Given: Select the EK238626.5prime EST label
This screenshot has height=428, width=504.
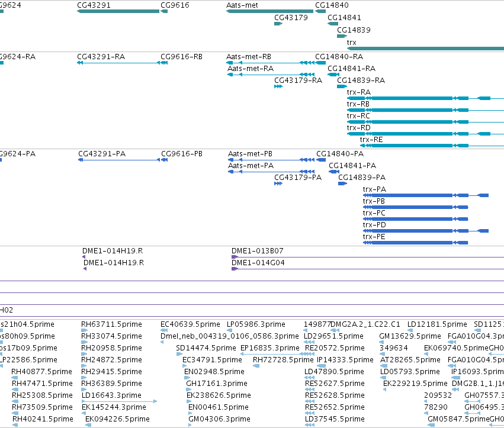Looking at the screenshot, I should [219, 395].
